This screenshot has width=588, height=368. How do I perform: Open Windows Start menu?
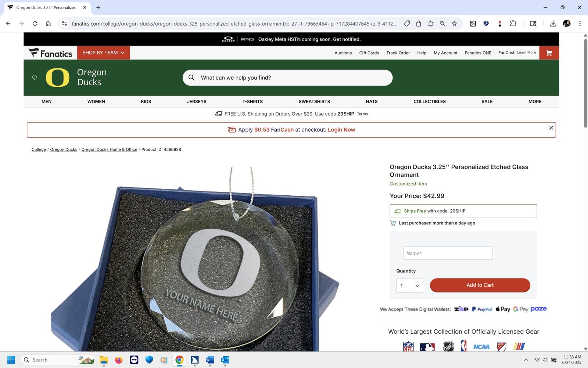(11, 360)
